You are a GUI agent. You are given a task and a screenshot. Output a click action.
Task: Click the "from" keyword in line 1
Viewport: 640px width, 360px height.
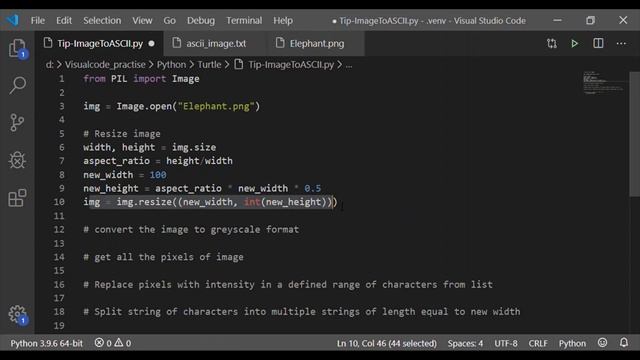tap(94, 79)
